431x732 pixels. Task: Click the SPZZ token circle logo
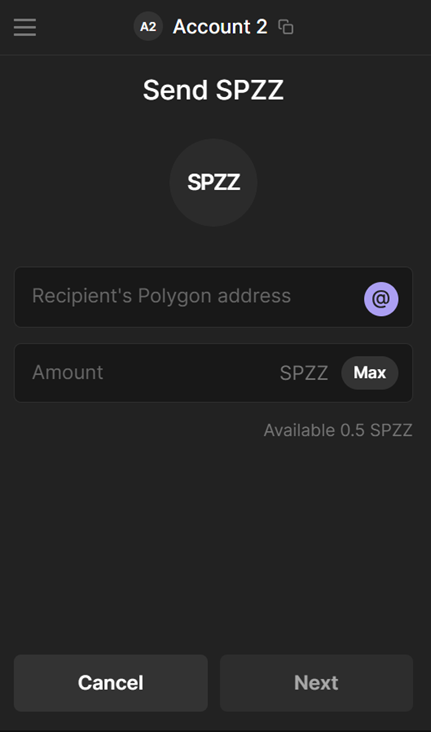click(x=213, y=183)
